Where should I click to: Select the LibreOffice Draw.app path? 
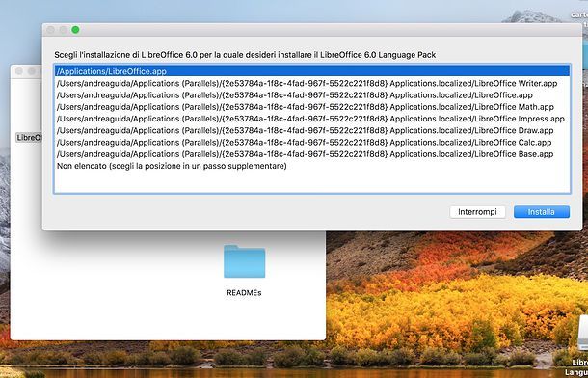pos(312,130)
